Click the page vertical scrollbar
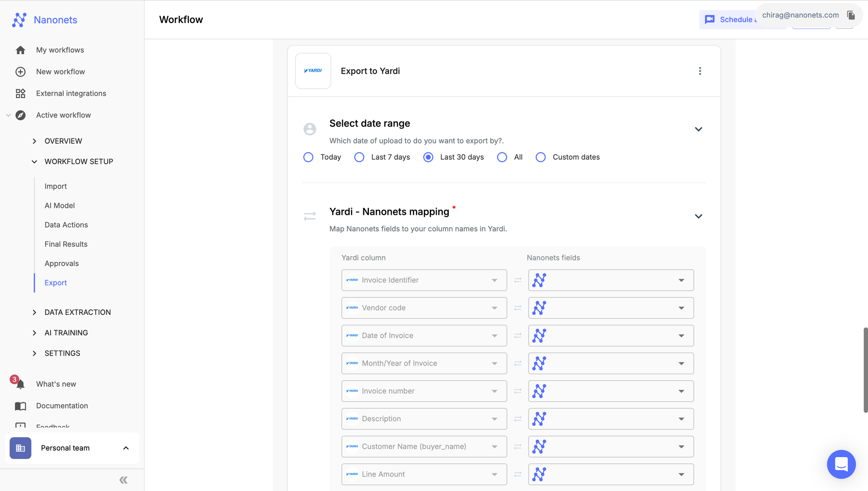868x491 pixels. (x=865, y=370)
